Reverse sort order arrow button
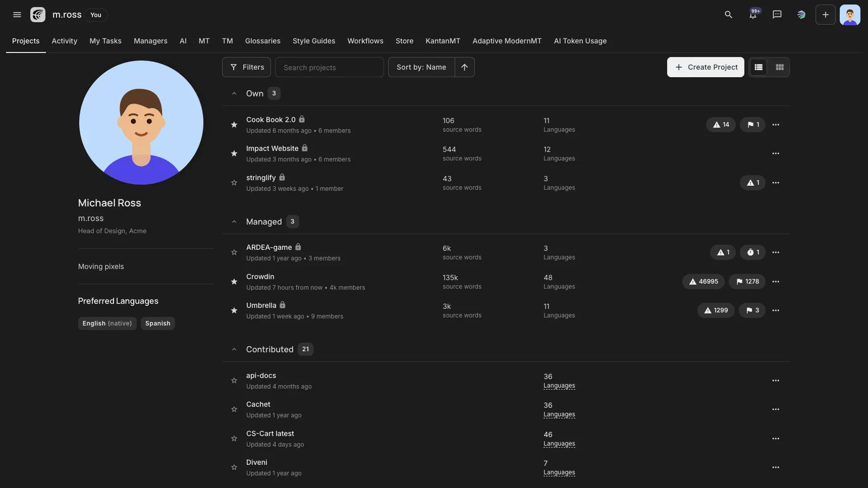This screenshot has width=868, height=488. click(464, 67)
